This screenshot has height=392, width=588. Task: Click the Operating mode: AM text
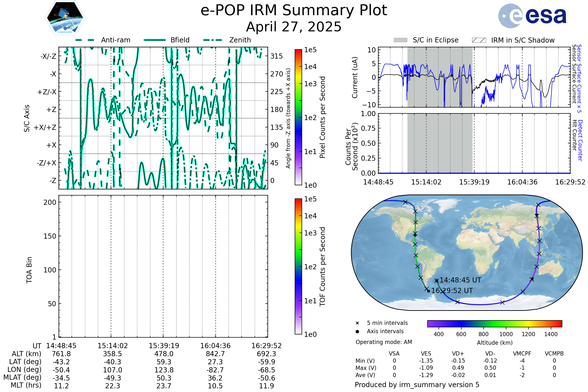[384, 342]
